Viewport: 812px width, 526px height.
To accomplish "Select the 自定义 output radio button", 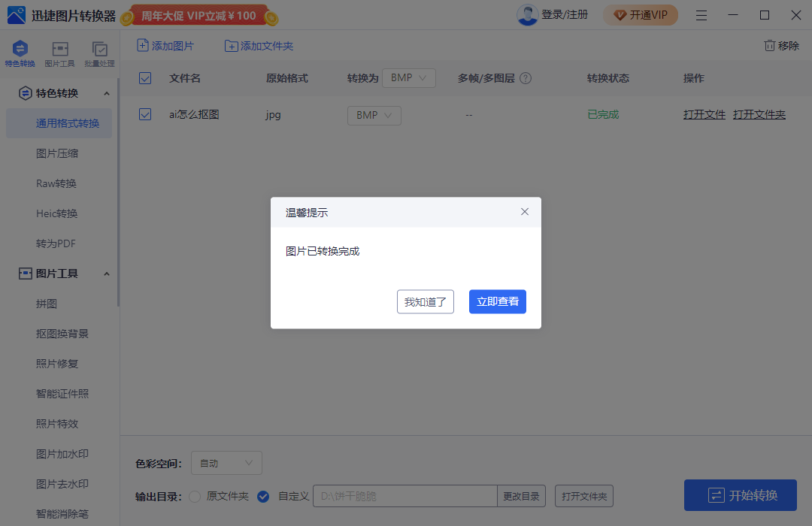I will coord(263,497).
